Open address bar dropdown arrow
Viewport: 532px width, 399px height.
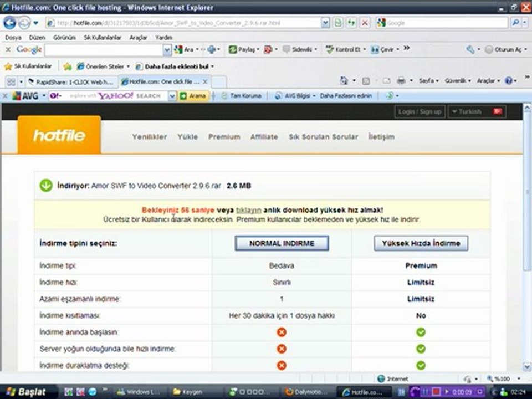pyautogui.click(x=325, y=23)
